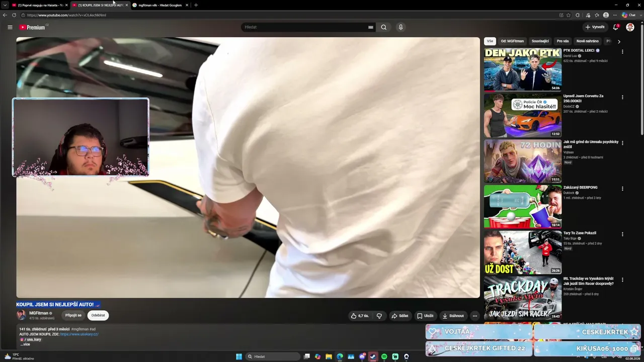Open options for Tary To Zase Pokazil video
The width and height of the screenshot is (644, 362).
[x=622, y=234]
